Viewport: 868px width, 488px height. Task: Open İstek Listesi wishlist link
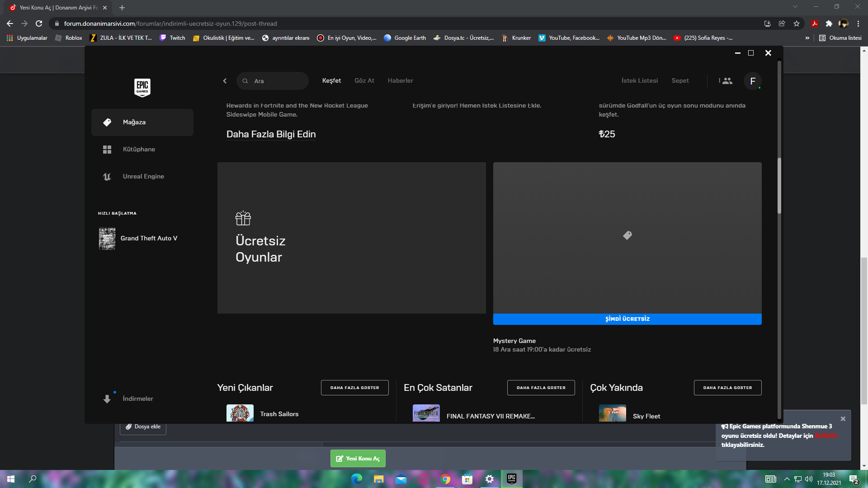tap(639, 81)
